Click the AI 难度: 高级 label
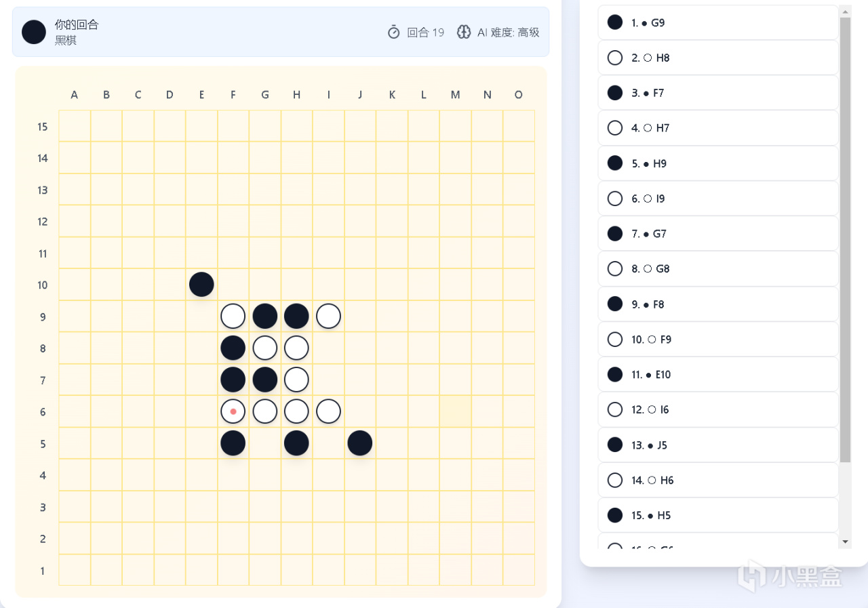 [508, 32]
